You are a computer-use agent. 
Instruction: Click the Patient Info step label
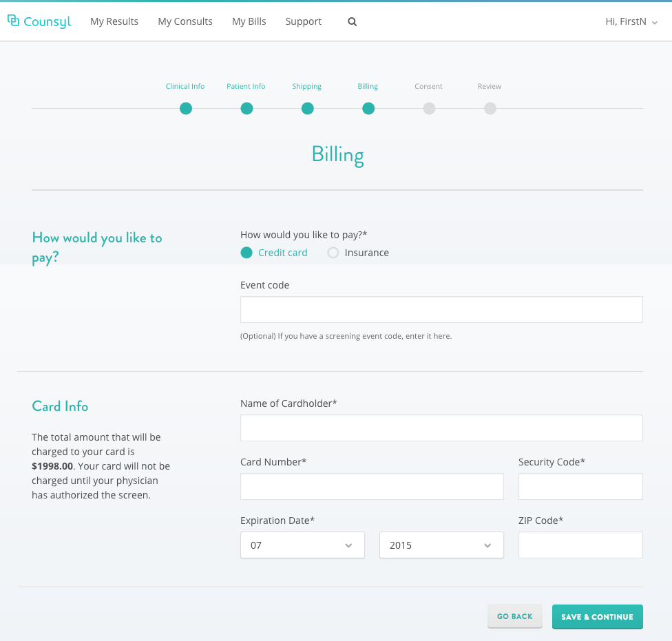246,86
